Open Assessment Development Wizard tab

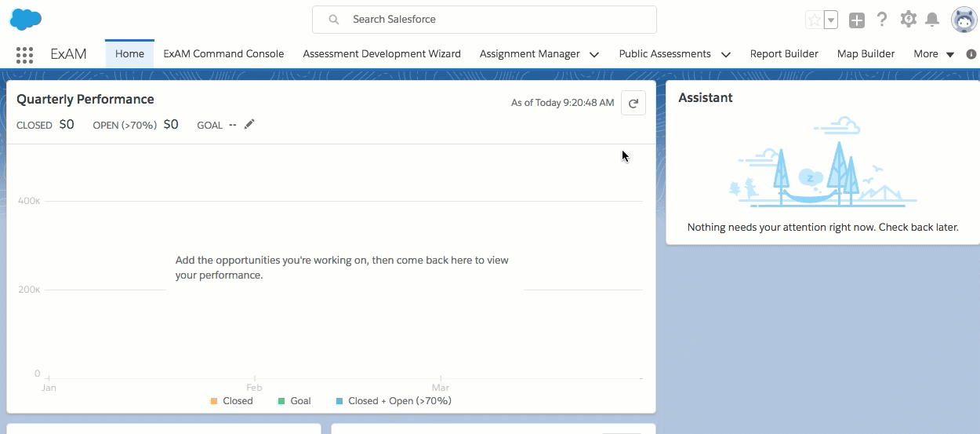pos(382,54)
